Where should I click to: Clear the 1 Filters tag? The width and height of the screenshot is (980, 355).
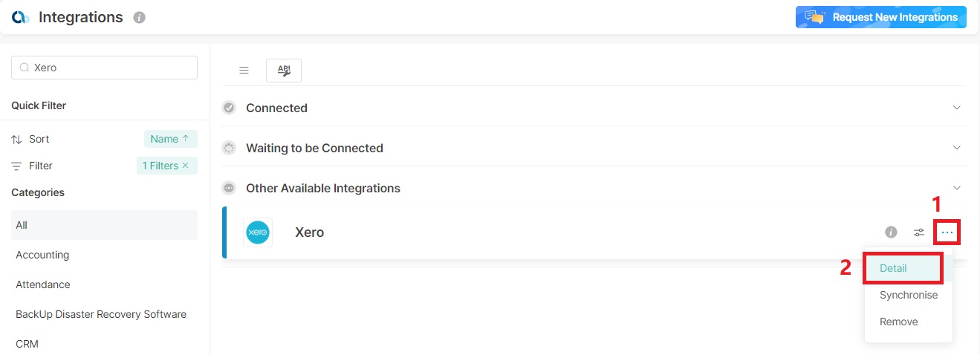185,166
